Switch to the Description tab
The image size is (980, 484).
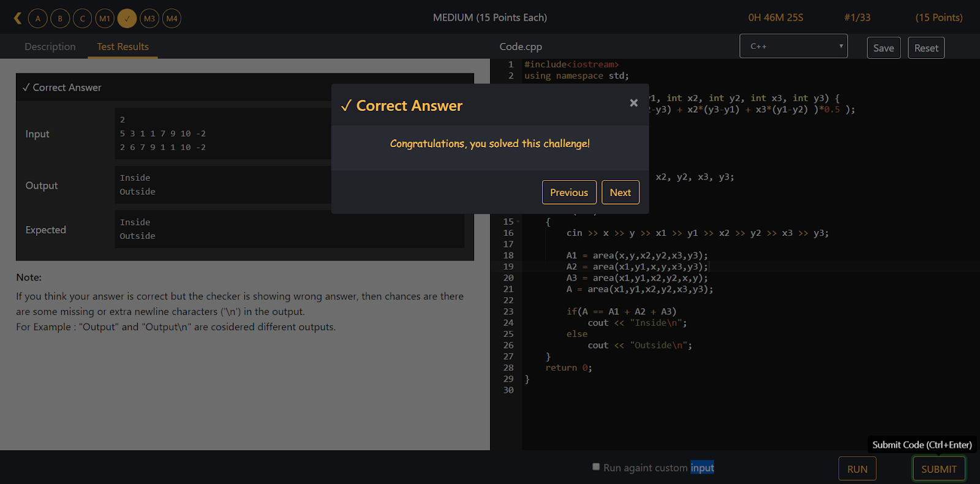(x=50, y=47)
